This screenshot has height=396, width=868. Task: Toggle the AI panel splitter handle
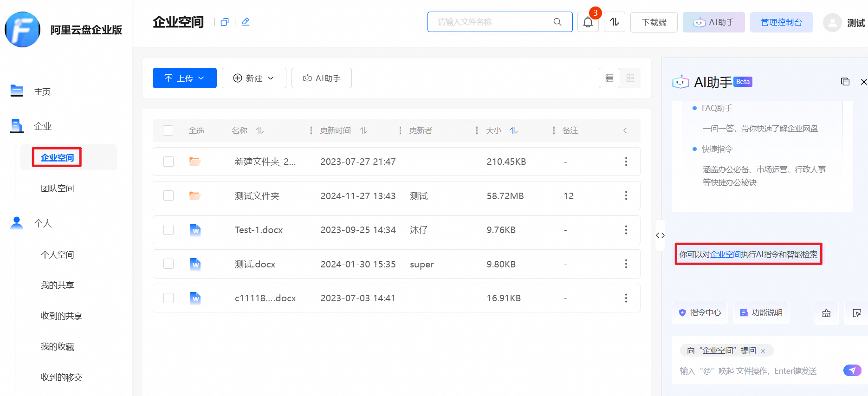click(660, 235)
